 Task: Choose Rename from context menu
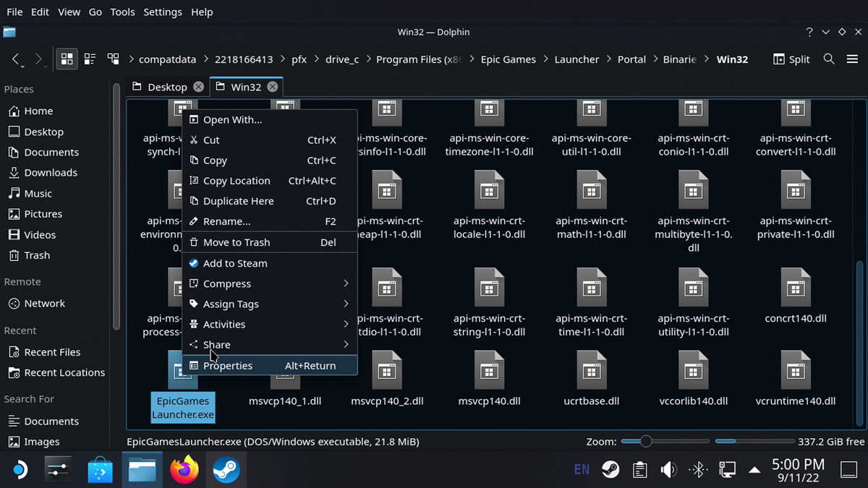tap(270, 221)
